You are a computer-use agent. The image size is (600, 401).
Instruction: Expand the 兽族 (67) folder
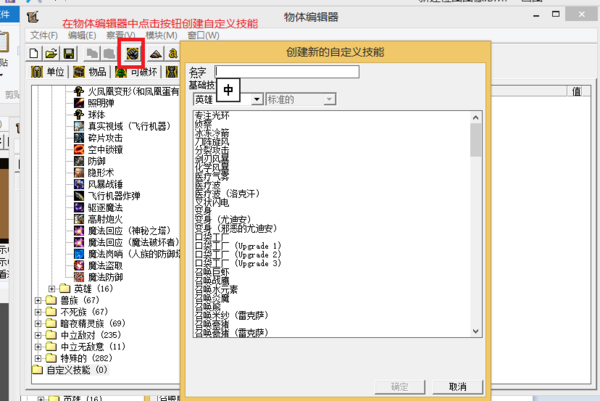click(x=39, y=299)
